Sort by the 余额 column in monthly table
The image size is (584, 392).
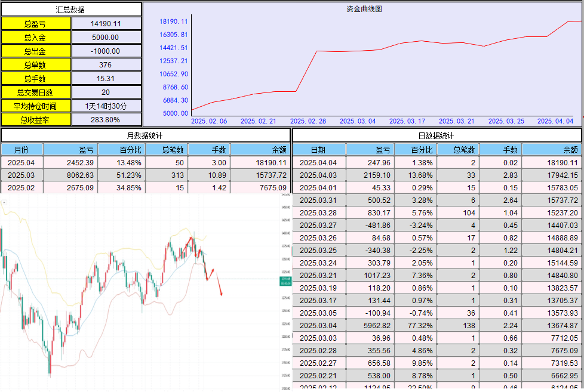pos(260,150)
